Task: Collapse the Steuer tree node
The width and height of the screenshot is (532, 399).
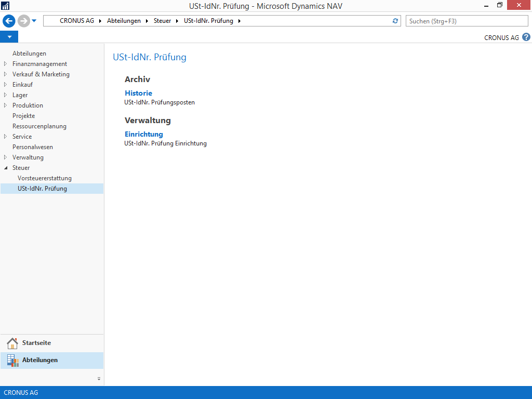Action: 5,168
